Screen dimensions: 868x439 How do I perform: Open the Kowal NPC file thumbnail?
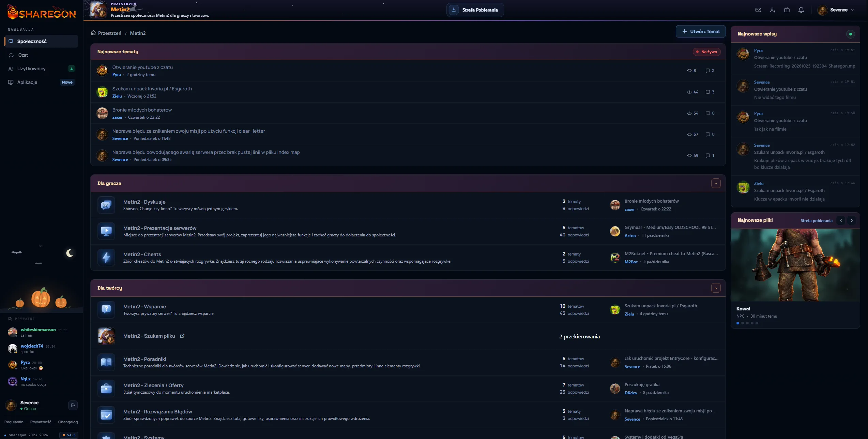tap(795, 265)
